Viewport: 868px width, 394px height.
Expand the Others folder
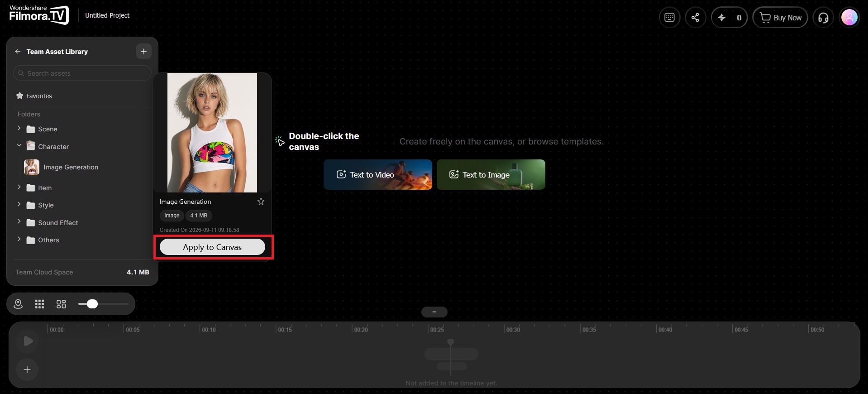click(x=19, y=239)
